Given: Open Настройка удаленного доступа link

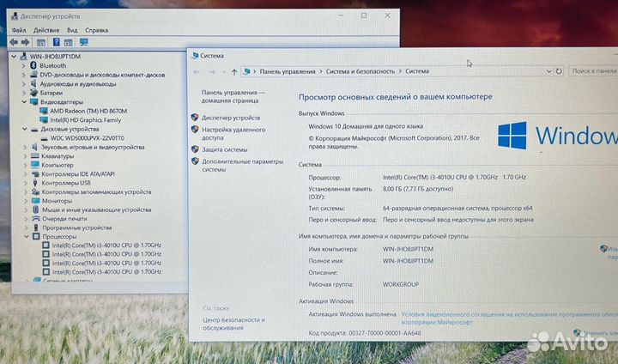Looking at the screenshot, I should coord(233,134).
